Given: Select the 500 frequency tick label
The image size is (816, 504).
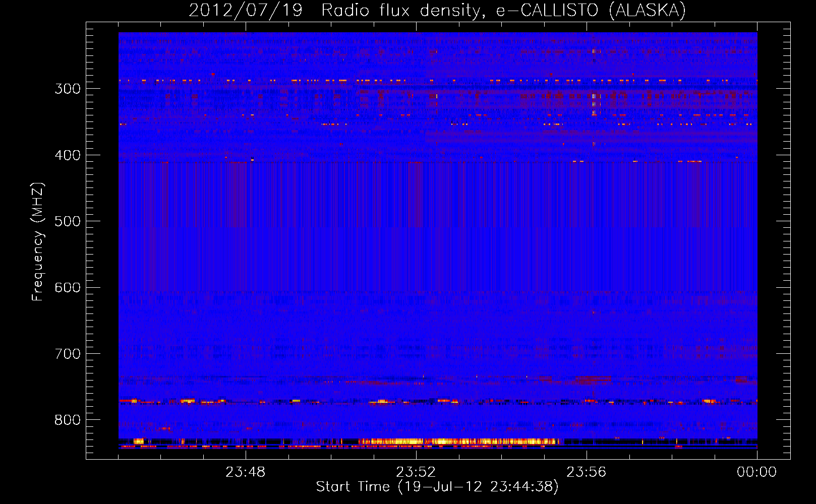Looking at the screenshot, I should (68, 221).
